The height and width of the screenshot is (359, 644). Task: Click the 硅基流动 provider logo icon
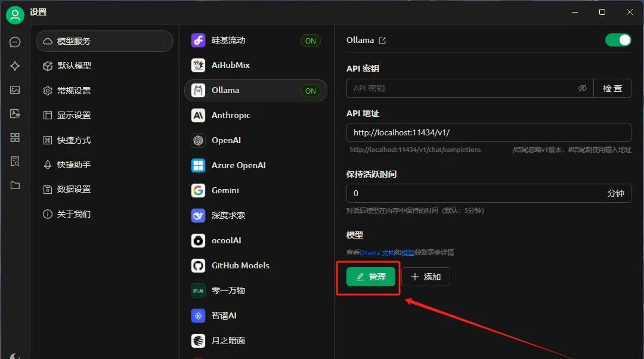[x=199, y=41]
